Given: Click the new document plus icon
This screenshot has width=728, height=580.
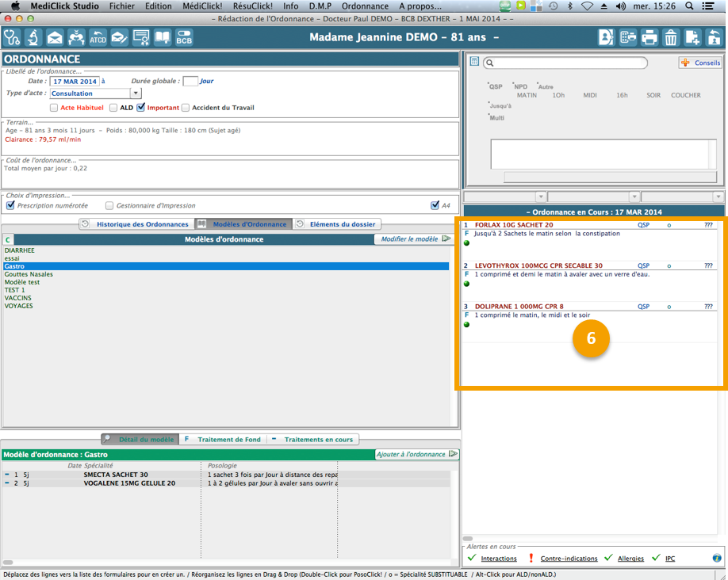Looking at the screenshot, I should point(692,37).
